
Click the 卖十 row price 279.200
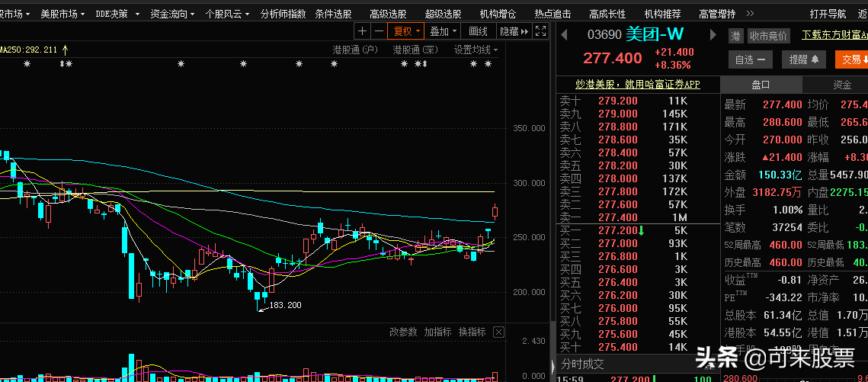[618, 101]
